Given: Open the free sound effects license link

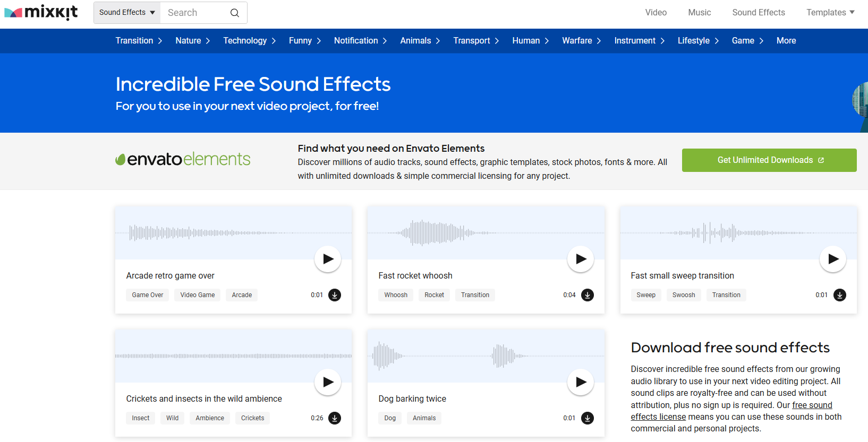Looking at the screenshot, I should point(731,411).
